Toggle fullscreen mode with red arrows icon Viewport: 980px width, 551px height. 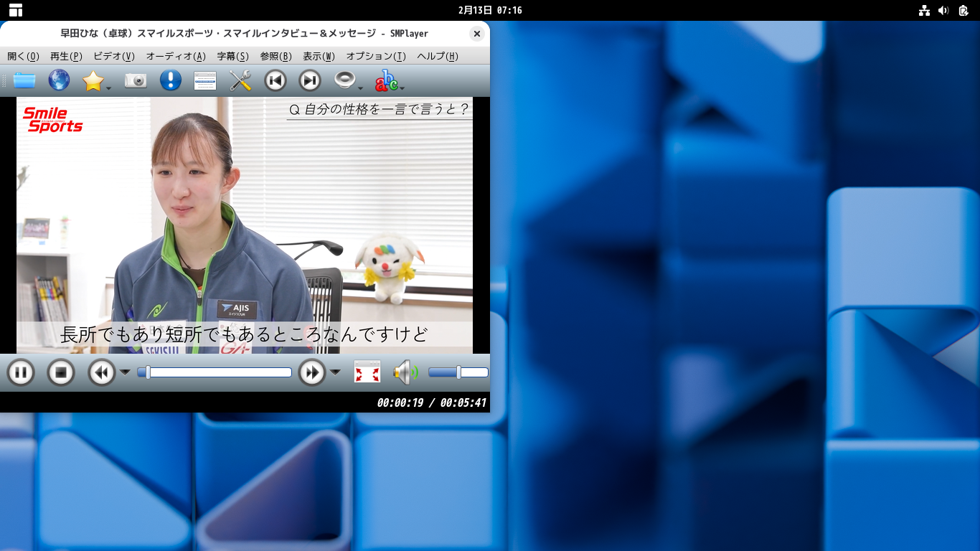[367, 372]
